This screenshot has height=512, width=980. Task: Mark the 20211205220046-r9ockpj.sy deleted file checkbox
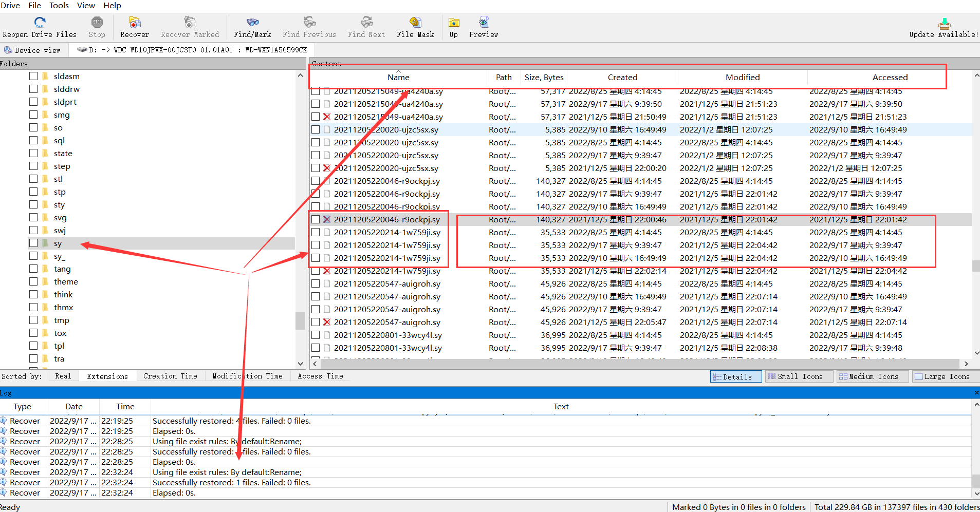[x=316, y=219]
